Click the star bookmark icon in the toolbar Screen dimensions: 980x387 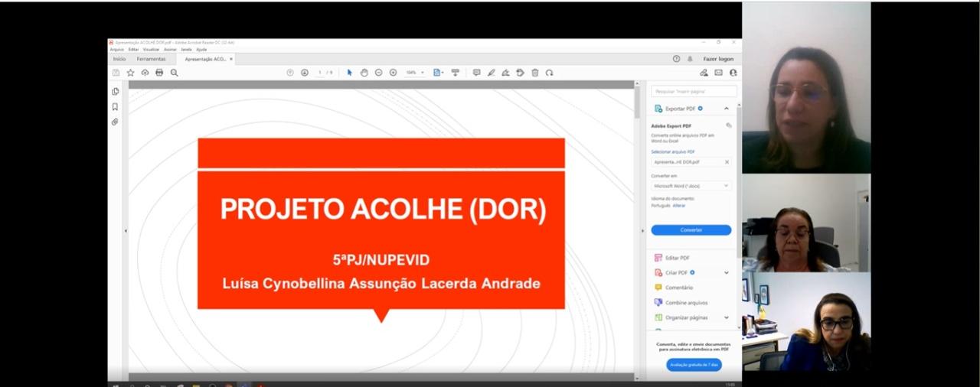click(x=130, y=73)
